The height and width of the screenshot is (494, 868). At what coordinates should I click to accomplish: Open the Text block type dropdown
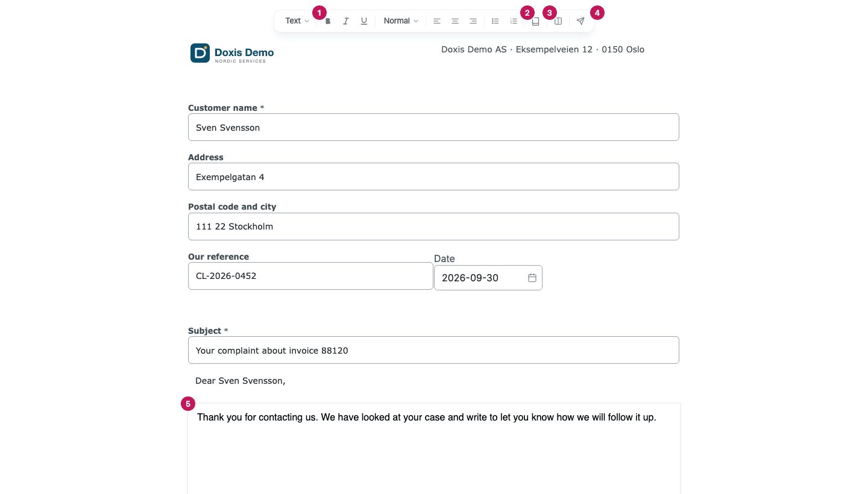[297, 21]
